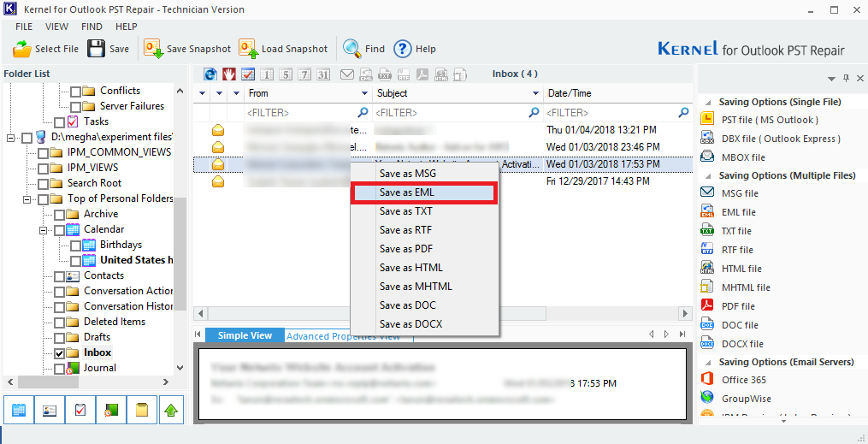
Task: Select the 7 day view icon
Action: 304,74
